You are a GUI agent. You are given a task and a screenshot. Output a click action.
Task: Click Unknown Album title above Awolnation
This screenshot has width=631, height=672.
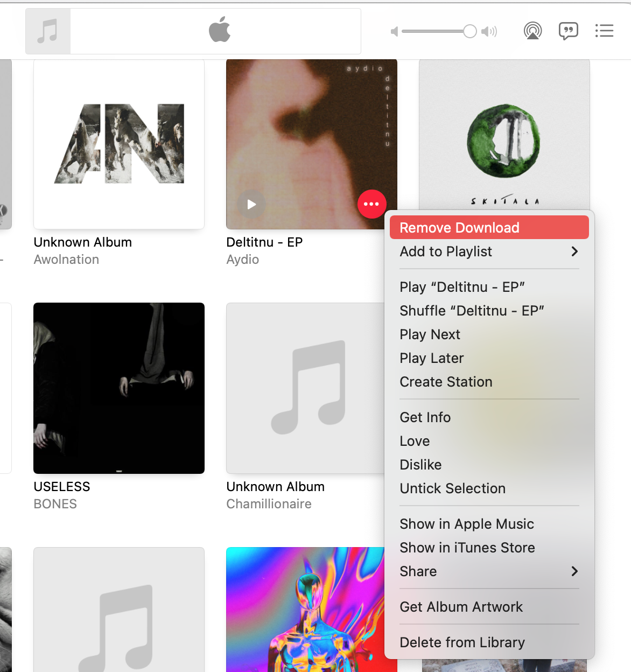(82, 242)
